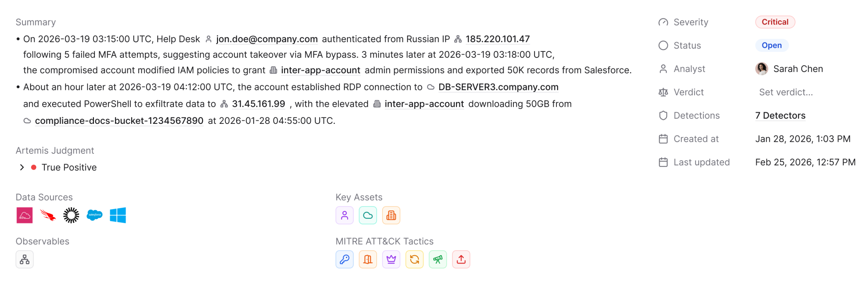Screen dimensions: 868x284
Task: Change the Open status badge
Action: 771,45
